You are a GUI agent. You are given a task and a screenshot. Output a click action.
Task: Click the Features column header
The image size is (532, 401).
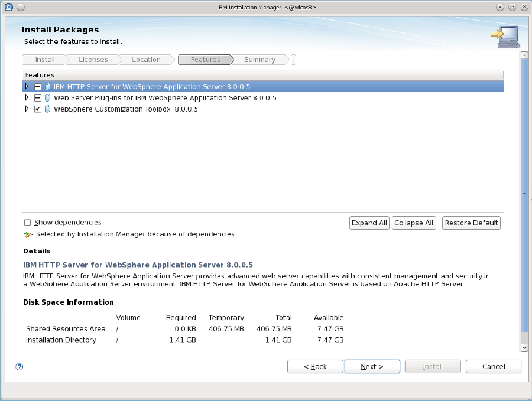click(x=263, y=75)
